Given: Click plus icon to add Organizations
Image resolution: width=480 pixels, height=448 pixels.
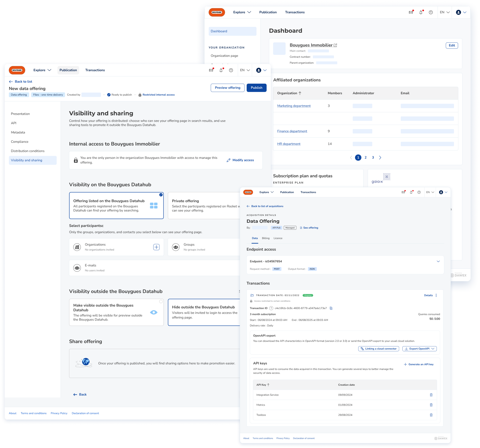Looking at the screenshot, I should click(x=156, y=247).
